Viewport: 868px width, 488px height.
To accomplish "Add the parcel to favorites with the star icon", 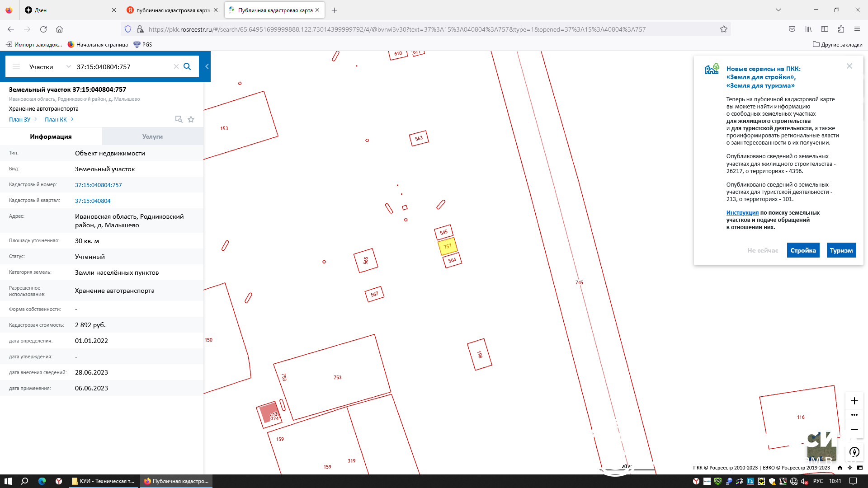I will [191, 119].
